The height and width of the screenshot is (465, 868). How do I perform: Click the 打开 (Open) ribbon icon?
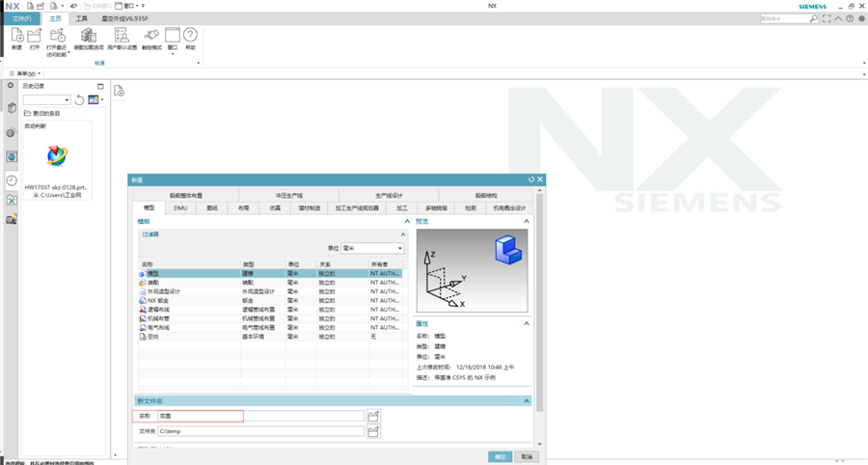[x=35, y=36]
